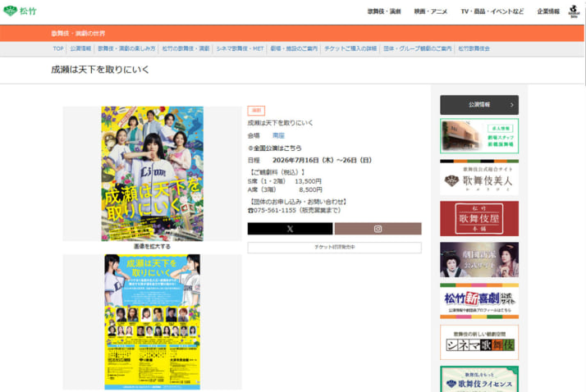This screenshot has width=586, height=392.
Task: Open the 映画・アニメ top menu
Action: tap(431, 11)
